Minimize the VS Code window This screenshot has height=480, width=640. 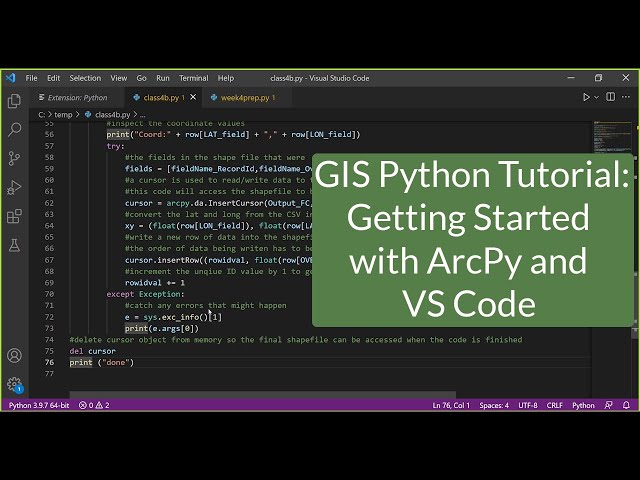(x=571, y=78)
